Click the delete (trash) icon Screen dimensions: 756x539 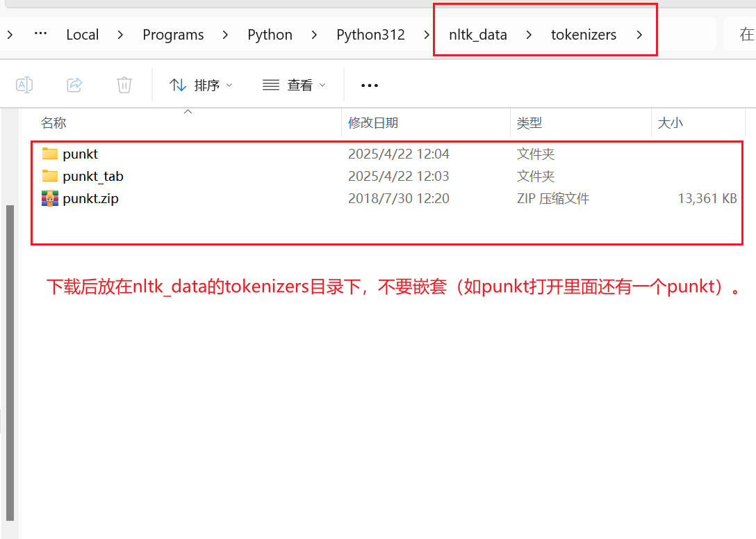[x=124, y=83]
